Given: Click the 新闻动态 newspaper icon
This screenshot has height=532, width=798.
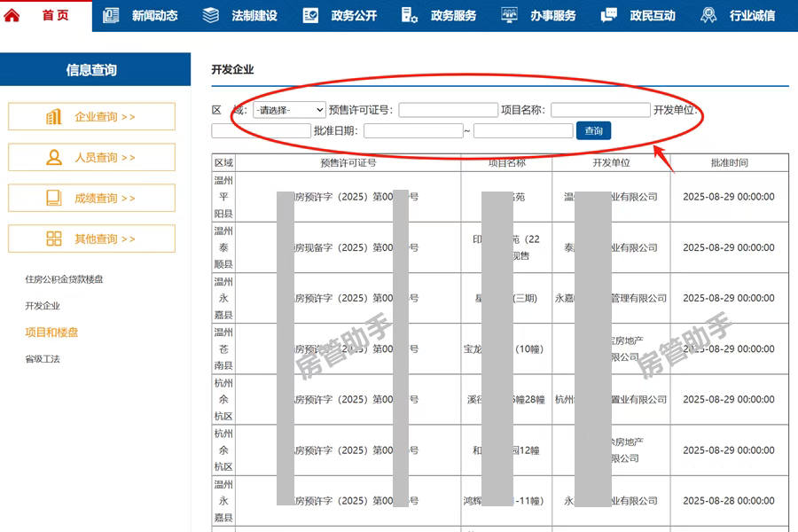Looking at the screenshot, I should point(111,15).
